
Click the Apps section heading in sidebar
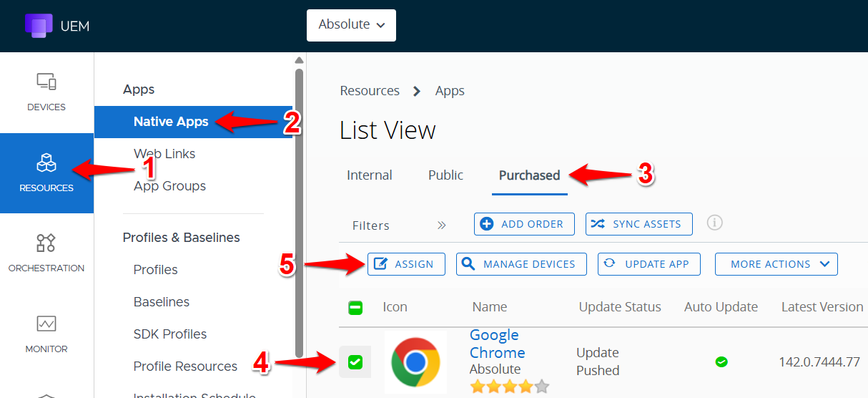tap(139, 89)
